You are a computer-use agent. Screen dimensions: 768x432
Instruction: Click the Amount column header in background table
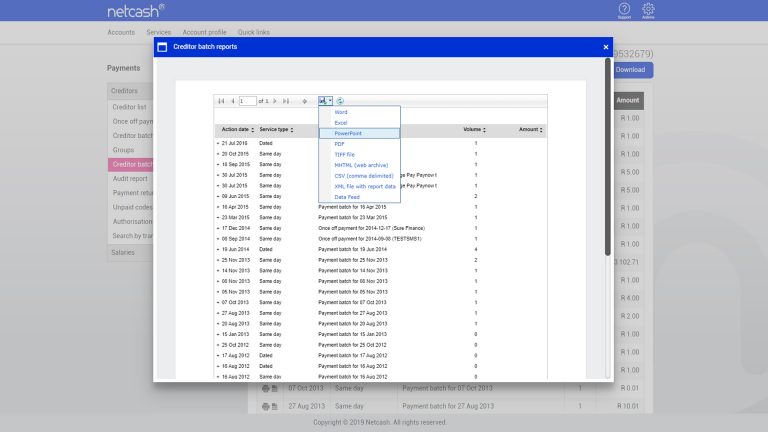[628, 100]
